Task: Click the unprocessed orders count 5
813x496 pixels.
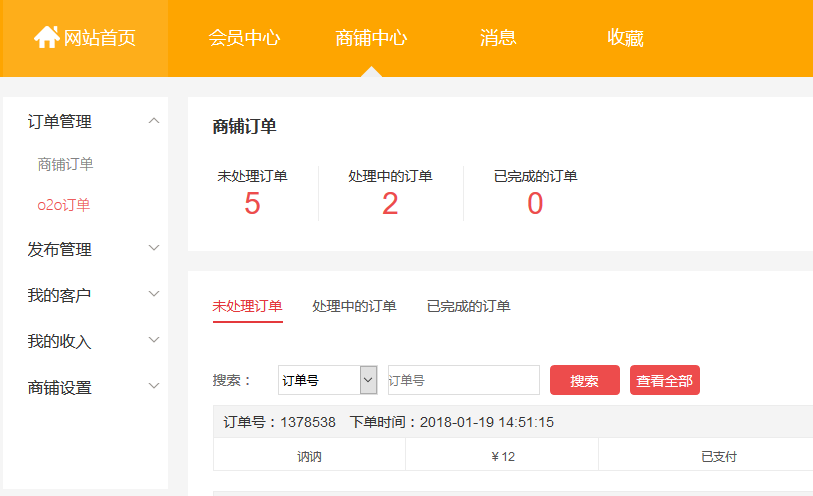Action: (252, 204)
